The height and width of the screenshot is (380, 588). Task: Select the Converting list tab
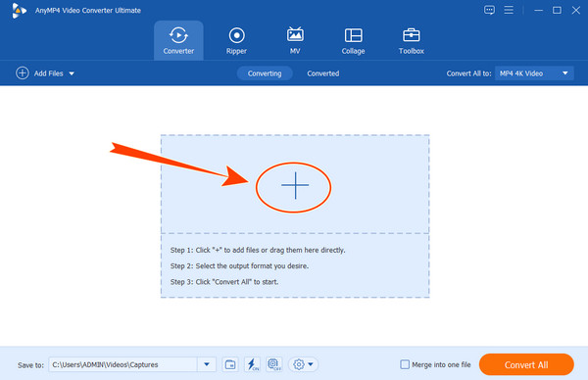point(265,73)
